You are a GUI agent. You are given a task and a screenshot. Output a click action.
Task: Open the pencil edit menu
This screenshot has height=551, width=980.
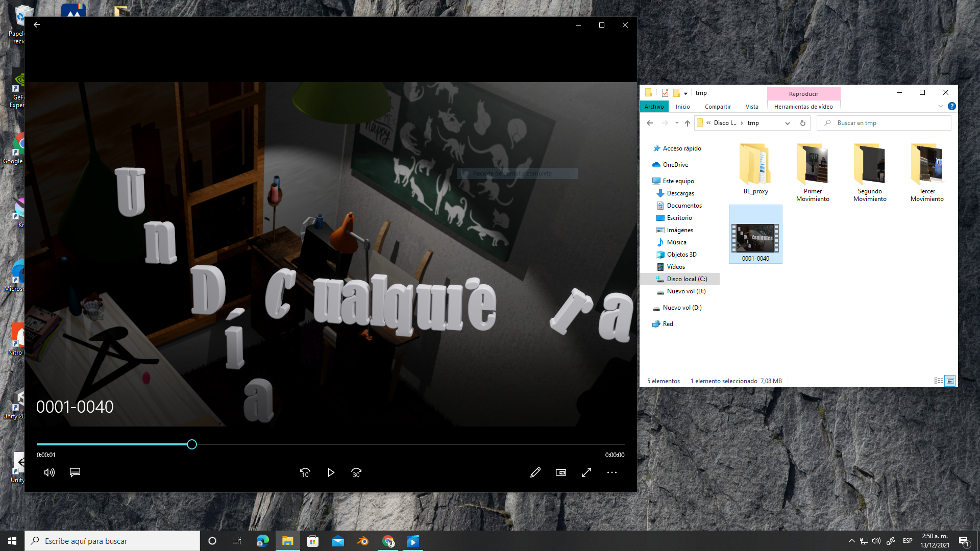535,472
